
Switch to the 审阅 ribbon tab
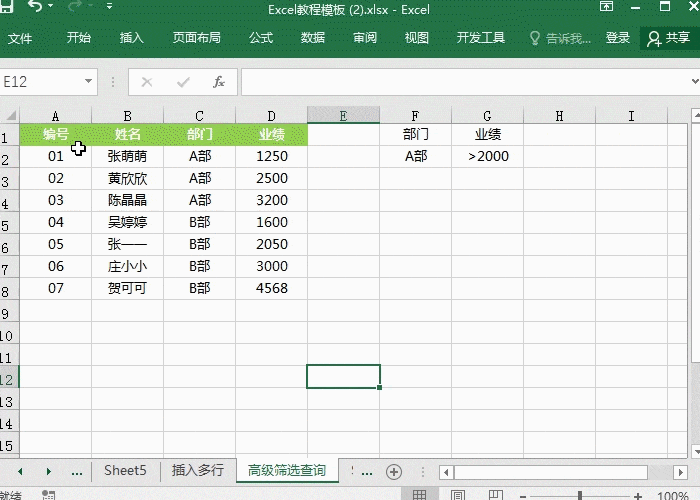click(x=365, y=38)
